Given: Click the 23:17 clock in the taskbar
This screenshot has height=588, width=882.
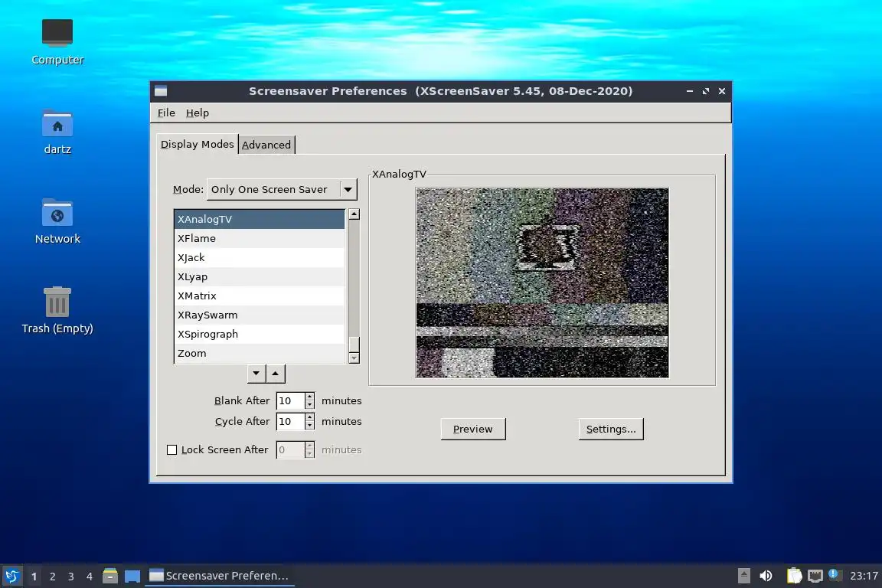Looking at the screenshot, I should coord(864,576).
